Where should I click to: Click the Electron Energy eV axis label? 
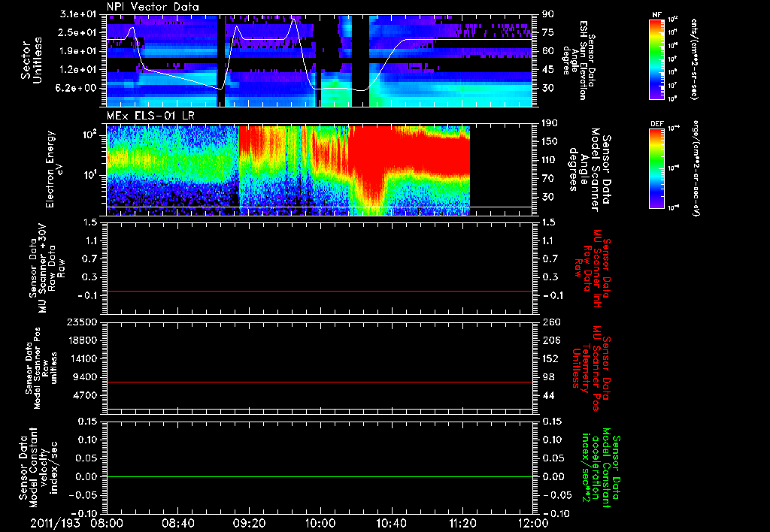54,169
